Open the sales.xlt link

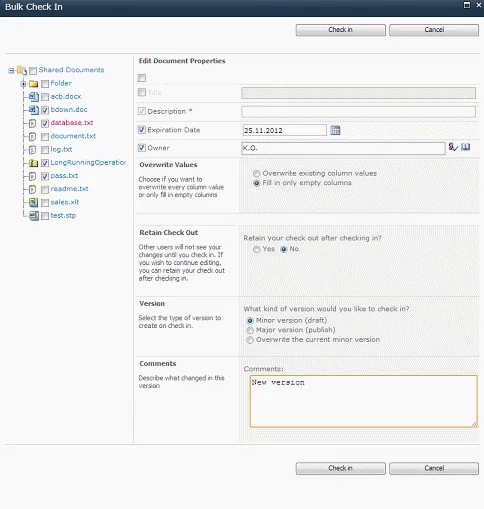point(65,202)
